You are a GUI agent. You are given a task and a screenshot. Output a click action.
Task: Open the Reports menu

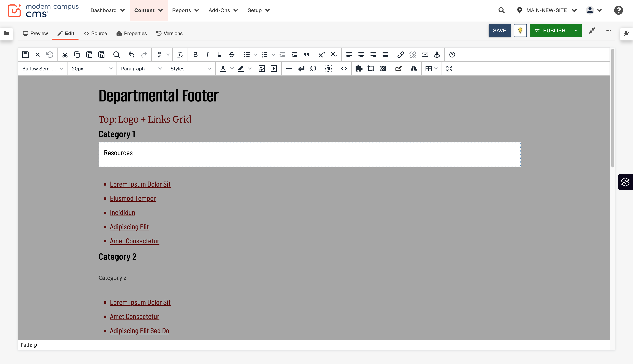click(x=185, y=10)
